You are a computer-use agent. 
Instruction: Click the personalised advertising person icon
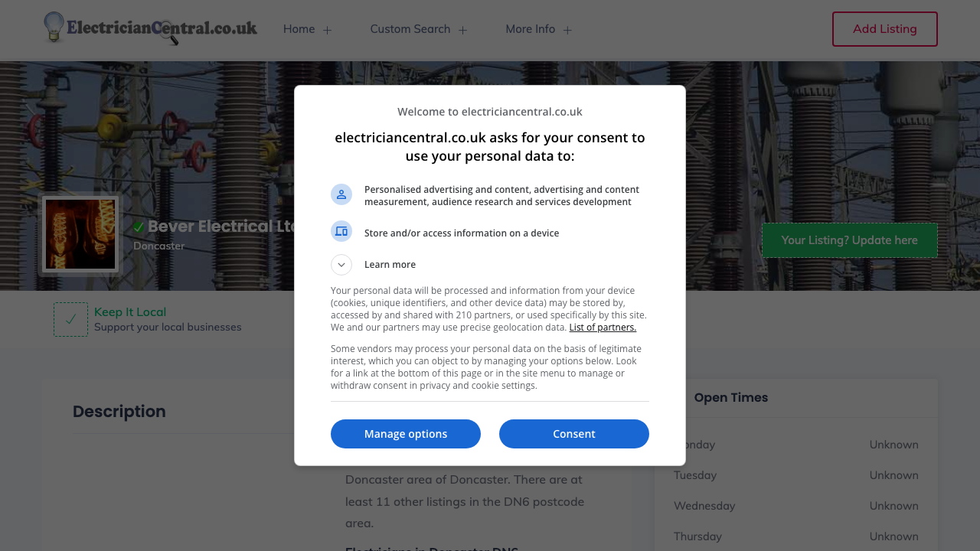[x=341, y=194]
